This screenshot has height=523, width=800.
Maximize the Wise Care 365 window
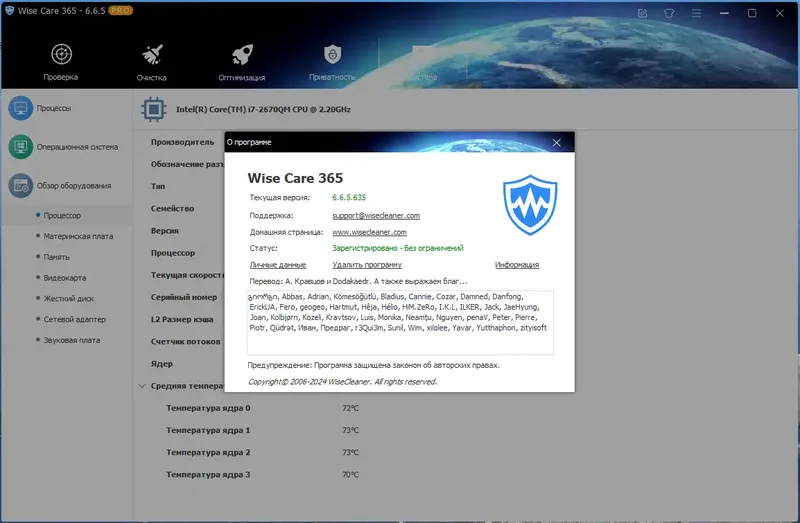752,13
